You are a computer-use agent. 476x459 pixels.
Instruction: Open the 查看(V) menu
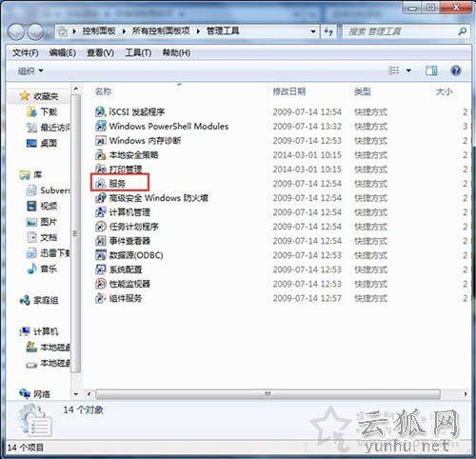point(100,52)
